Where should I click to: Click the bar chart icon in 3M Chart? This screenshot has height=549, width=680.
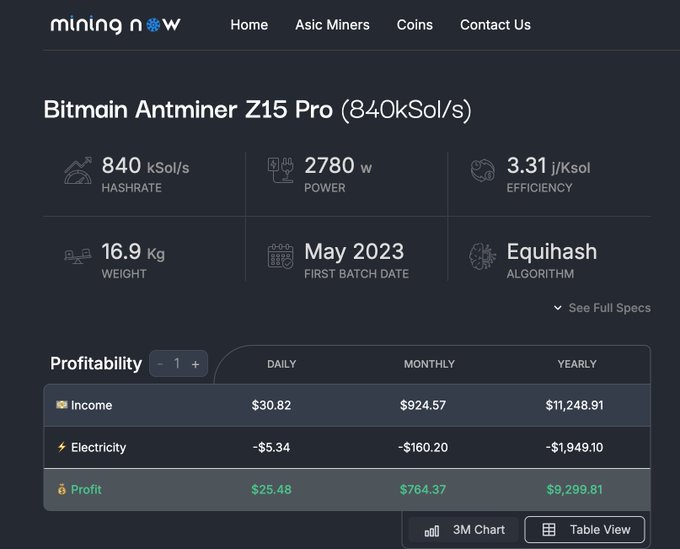click(432, 531)
